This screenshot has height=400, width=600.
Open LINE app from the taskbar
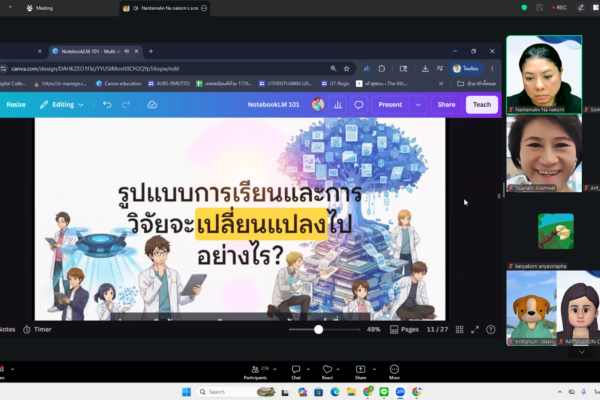pyautogui.click(x=384, y=392)
